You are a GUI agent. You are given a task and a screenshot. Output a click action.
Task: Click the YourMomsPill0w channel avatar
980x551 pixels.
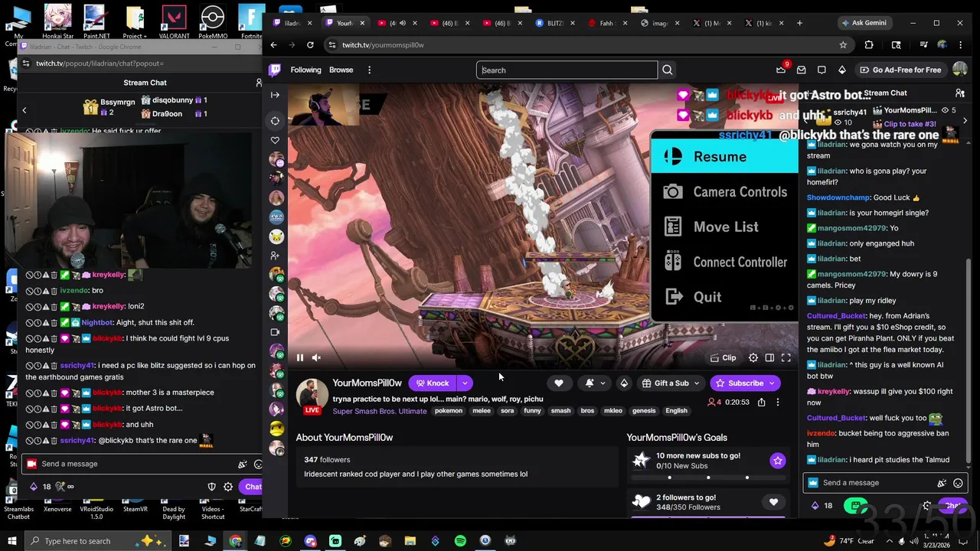coord(312,394)
